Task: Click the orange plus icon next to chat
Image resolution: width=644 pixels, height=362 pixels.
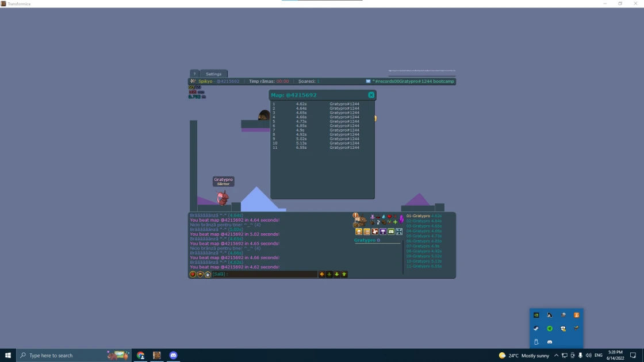Action: click(322, 274)
